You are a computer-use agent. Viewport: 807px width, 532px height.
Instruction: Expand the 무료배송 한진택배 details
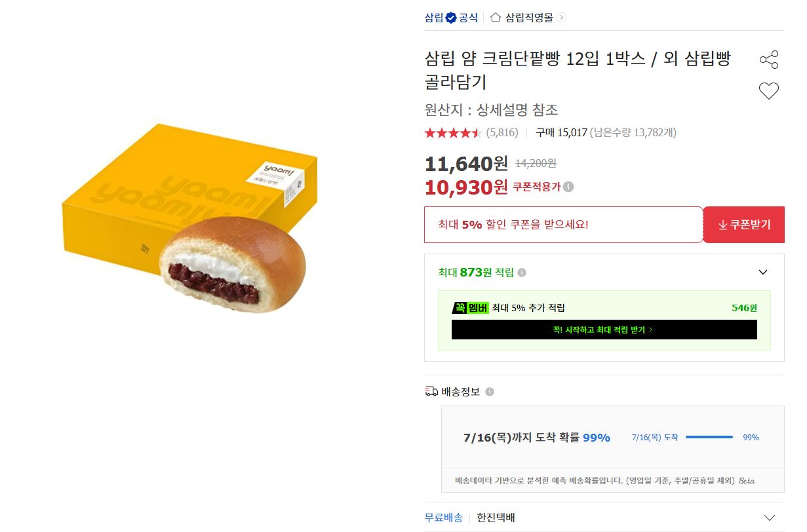pos(770,518)
